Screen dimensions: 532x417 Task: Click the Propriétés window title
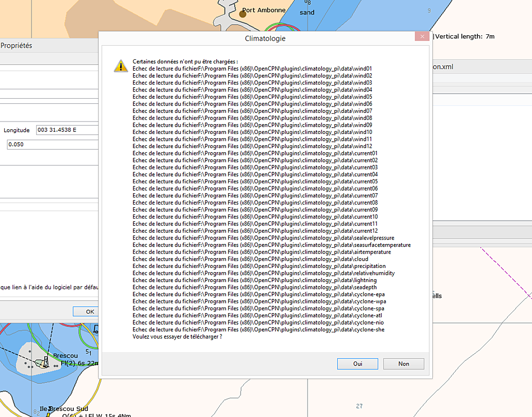click(x=16, y=45)
